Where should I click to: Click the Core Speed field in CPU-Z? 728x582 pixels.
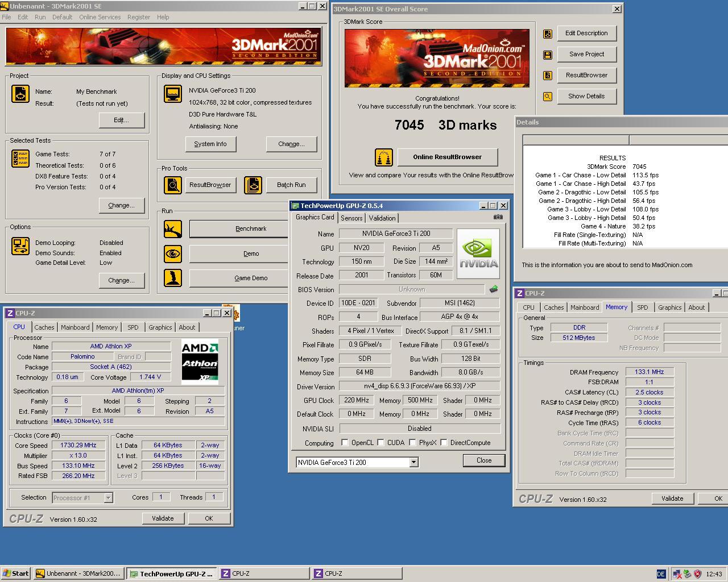[x=78, y=446]
